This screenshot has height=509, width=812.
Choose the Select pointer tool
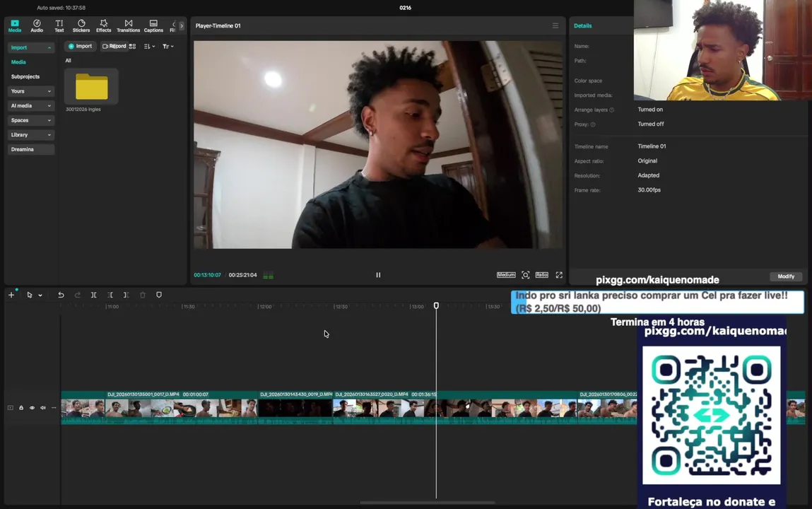coord(30,295)
